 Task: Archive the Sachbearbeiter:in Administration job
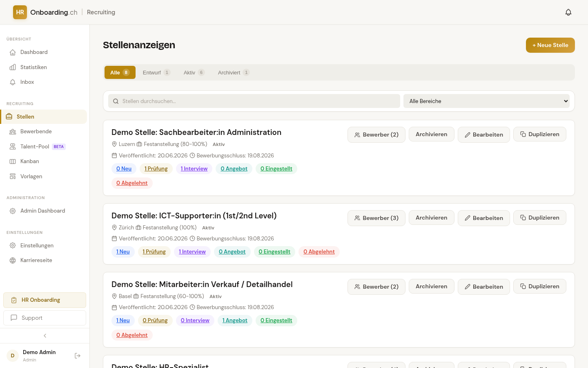[x=432, y=134]
